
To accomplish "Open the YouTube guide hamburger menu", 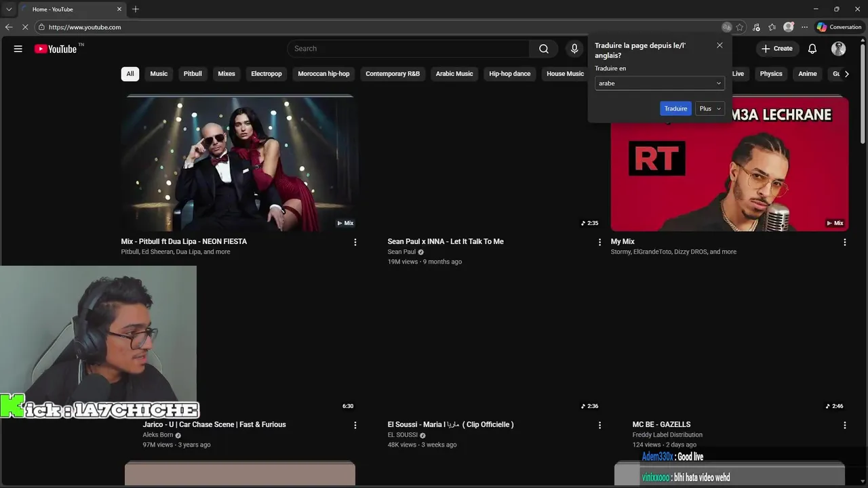I will (18, 49).
